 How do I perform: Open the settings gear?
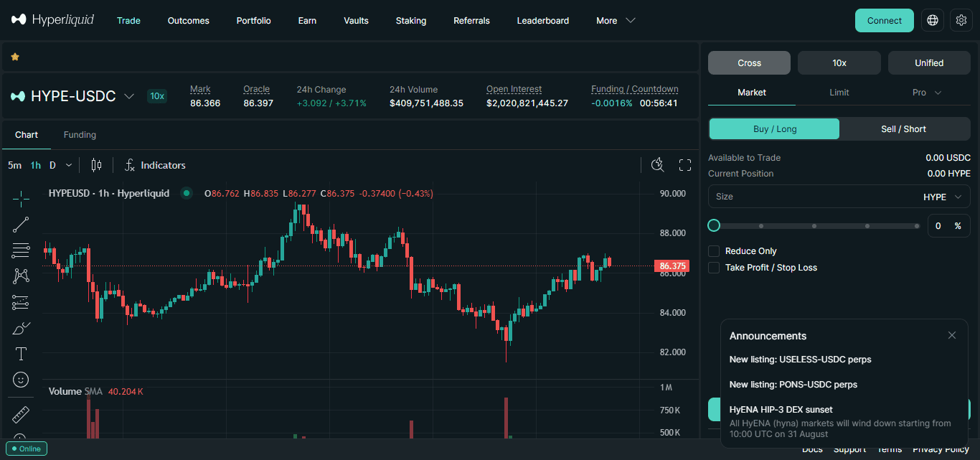tap(961, 20)
